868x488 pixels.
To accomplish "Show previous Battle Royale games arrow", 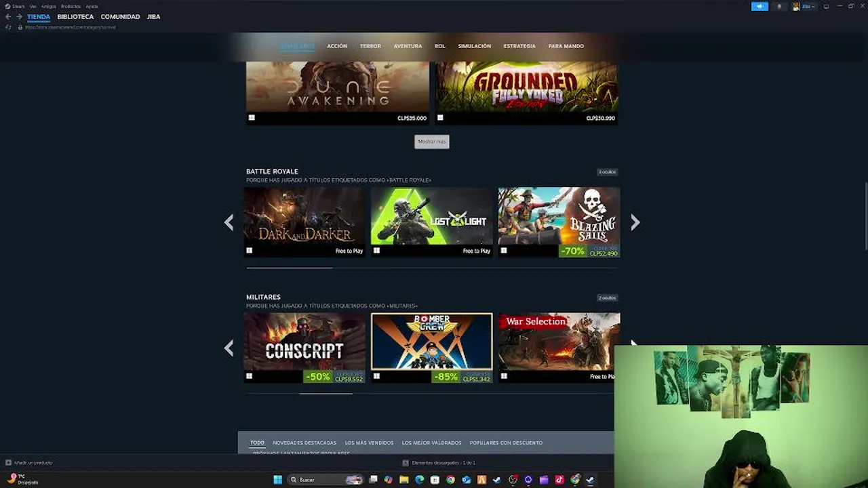I will coord(229,222).
